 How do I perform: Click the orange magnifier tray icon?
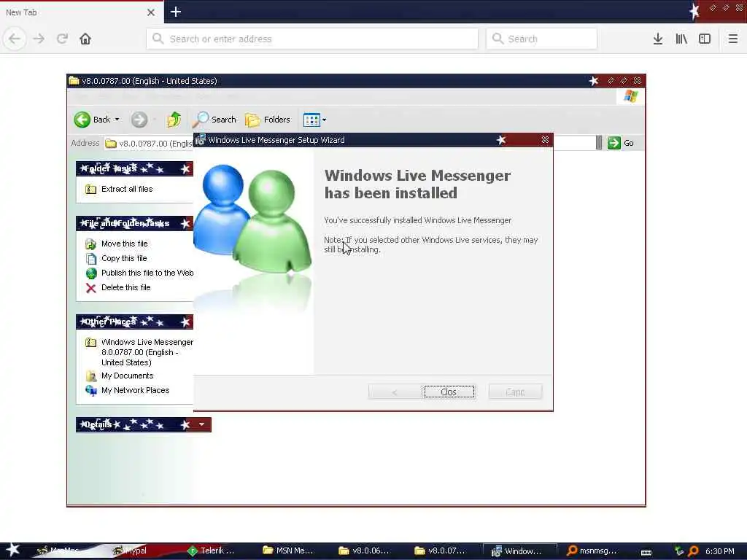tap(694, 551)
